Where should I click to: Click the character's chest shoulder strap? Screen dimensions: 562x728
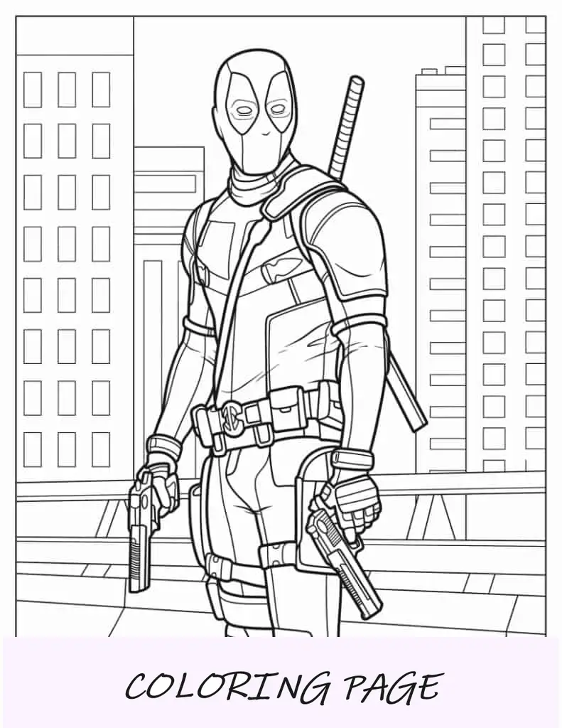tap(242, 284)
